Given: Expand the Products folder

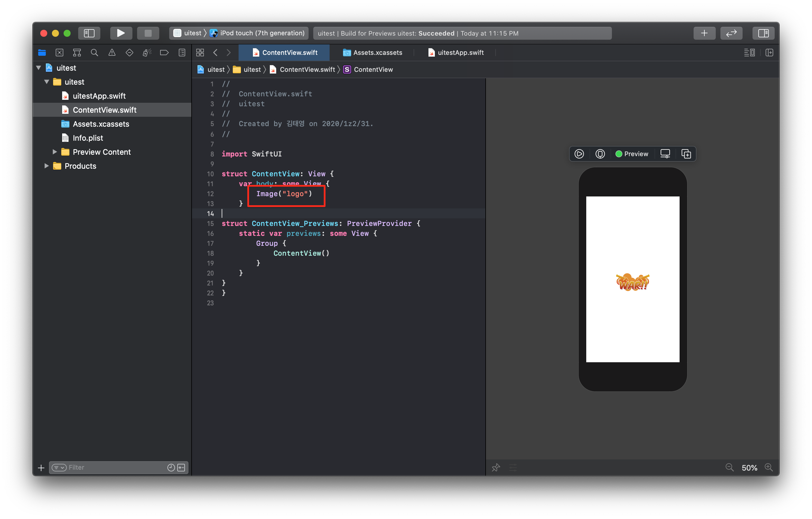Looking at the screenshot, I should coord(47,166).
